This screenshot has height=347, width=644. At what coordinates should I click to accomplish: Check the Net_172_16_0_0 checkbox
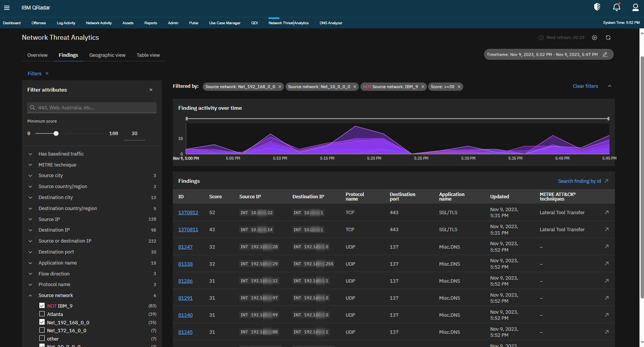click(x=42, y=330)
